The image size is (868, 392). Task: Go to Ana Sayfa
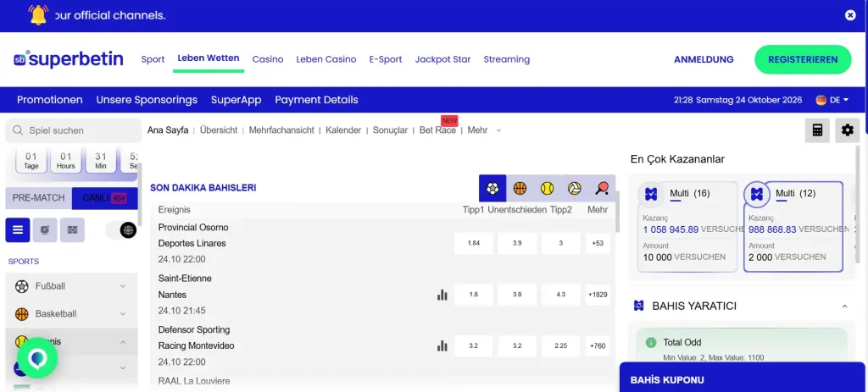click(168, 130)
